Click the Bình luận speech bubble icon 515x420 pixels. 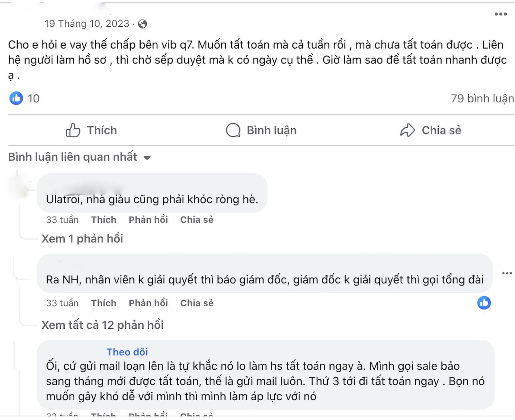(x=233, y=130)
